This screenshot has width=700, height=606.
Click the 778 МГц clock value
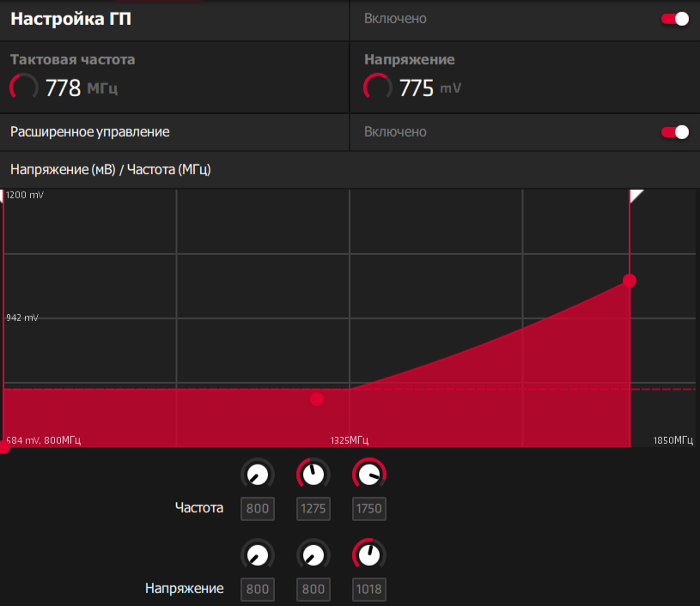pos(82,88)
